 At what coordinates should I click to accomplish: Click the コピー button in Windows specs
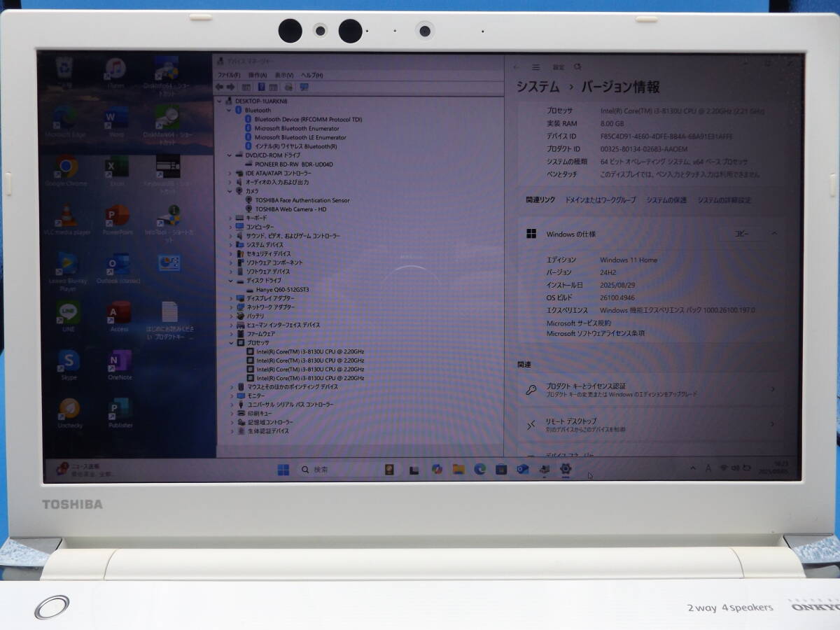741,234
